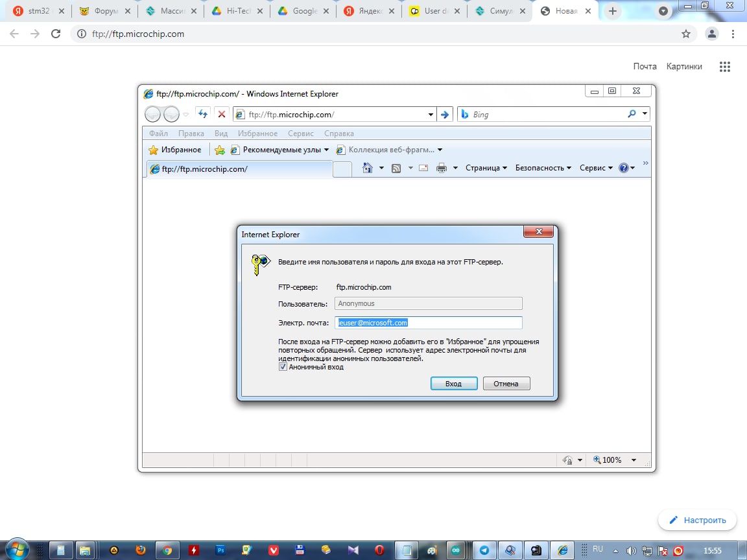The height and width of the screenshot is (560, 747).
Task: Click the IE stop loading X icon
Action: click(222, 114)
